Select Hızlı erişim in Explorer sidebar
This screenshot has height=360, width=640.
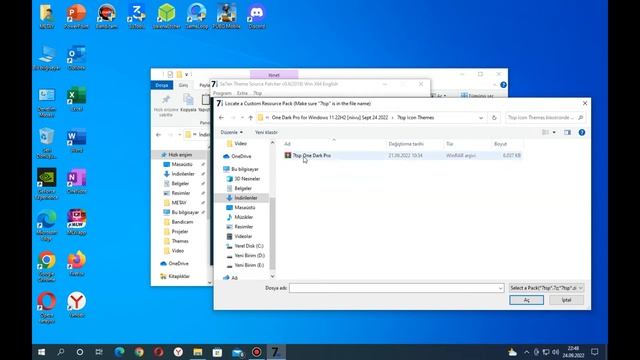click(176, 155)
